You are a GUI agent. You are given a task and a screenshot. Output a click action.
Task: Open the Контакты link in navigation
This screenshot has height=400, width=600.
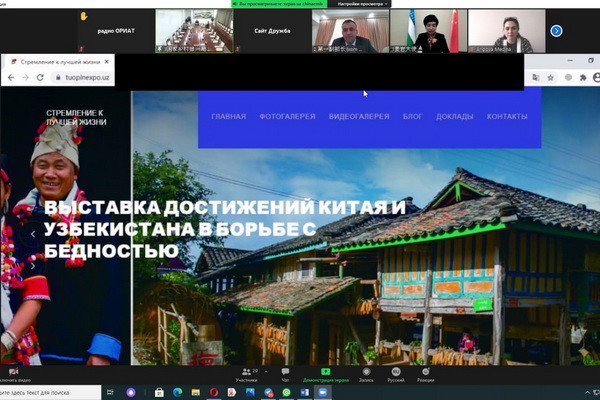click(x=507, y=117)
